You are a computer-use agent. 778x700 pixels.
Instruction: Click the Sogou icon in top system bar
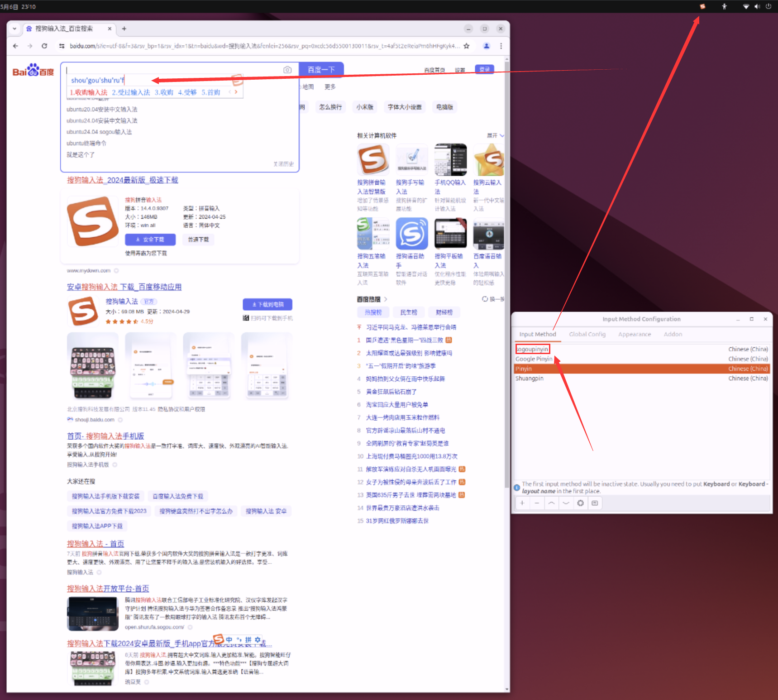coord(702,6)
